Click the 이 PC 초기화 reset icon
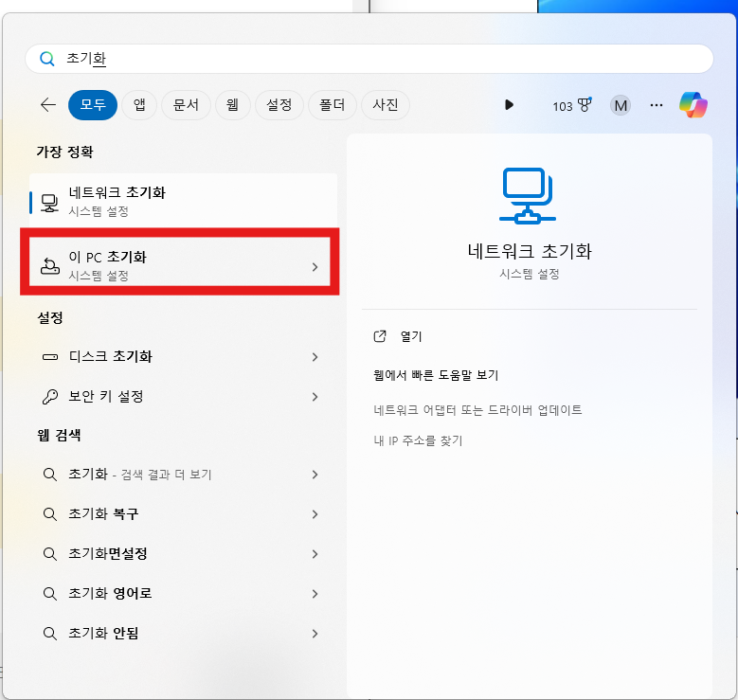This screenshot has height=700, width=738. coord(50,266)
